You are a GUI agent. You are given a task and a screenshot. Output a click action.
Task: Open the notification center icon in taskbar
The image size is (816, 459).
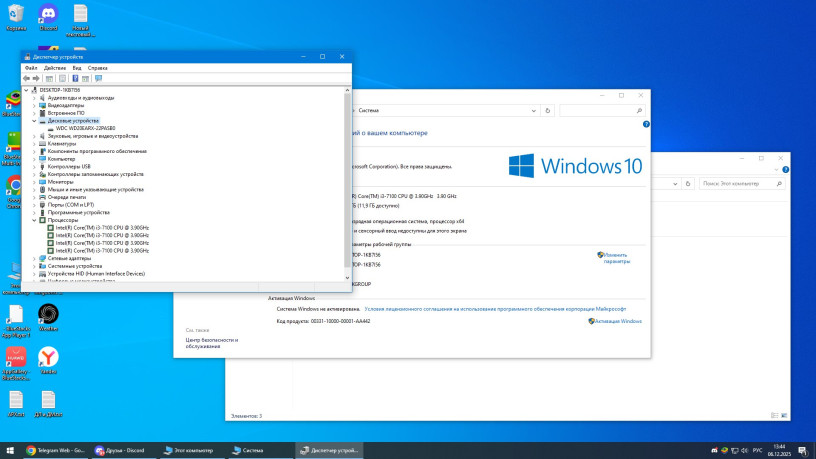point(804,450)
